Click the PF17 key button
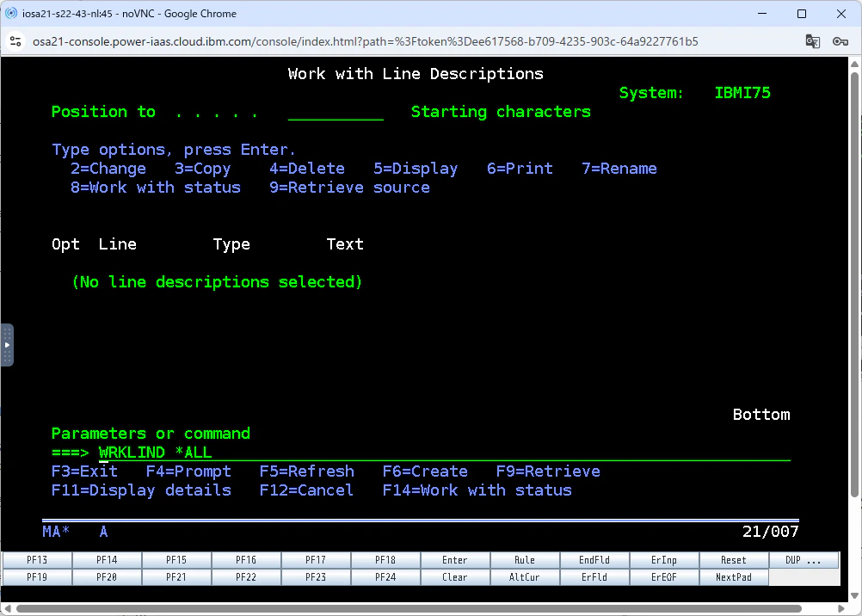The width and height of the screenshot is (862, 616). [x=316, y=560]
